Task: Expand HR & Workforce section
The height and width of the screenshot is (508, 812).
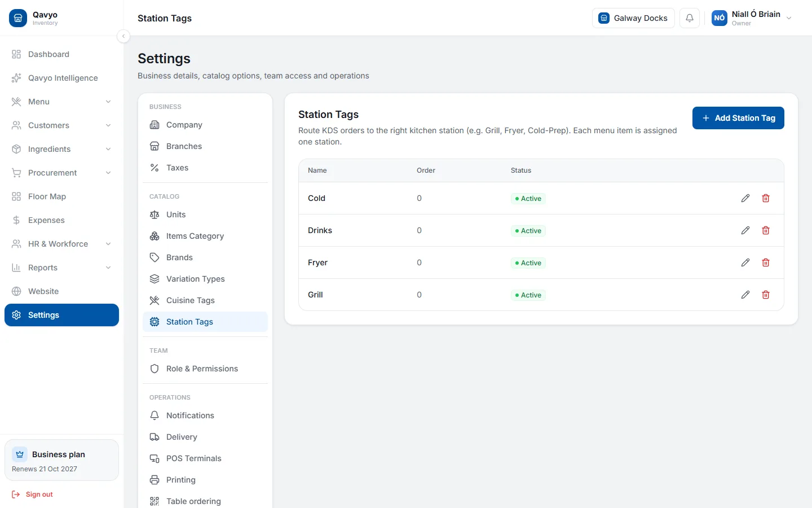Action: pyautogui.click(x=61, y=244)
